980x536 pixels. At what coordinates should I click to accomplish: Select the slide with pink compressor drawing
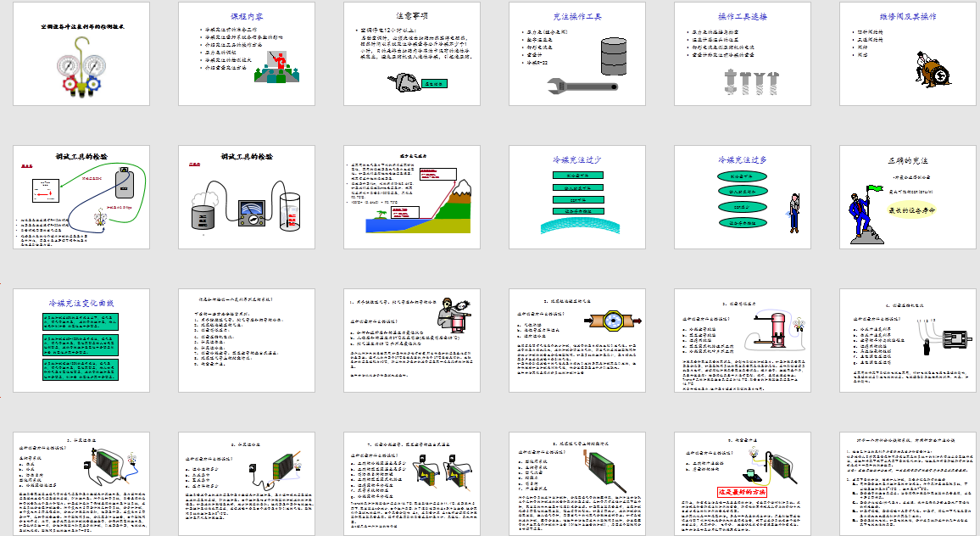click(x=743, y=340)
